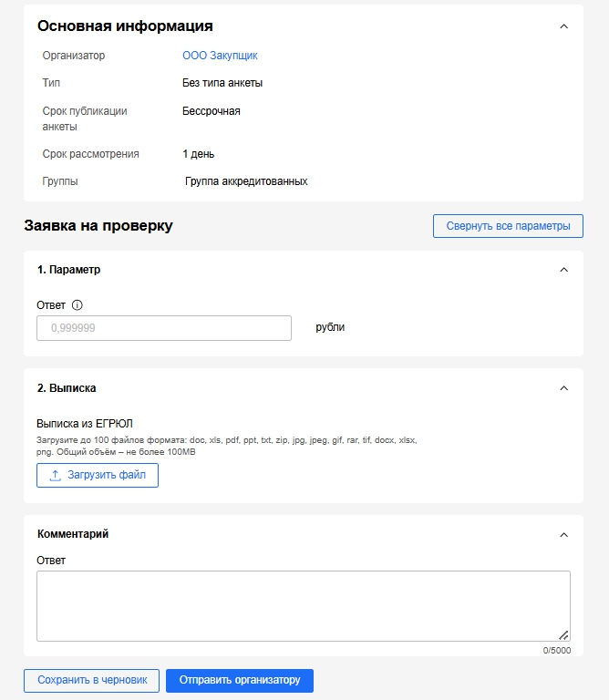
Task: Select the 2. Выписка section title
Action: (67, 387)
